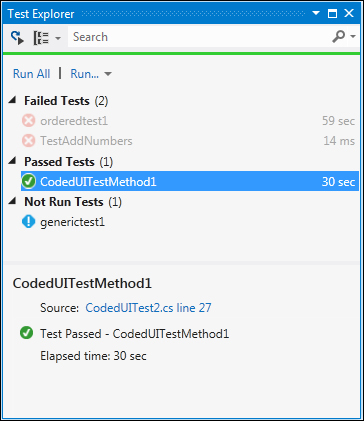The image size is (364, 421).
Task: Open the Test Explorer window position menu arrow
Action: 316,13
